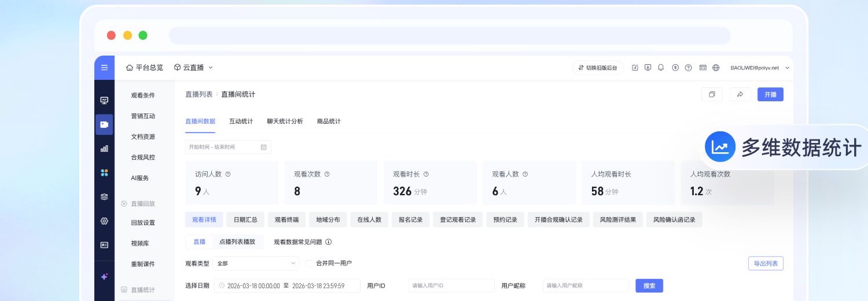Switch to the 直播间数据 tab

(200, 122)
